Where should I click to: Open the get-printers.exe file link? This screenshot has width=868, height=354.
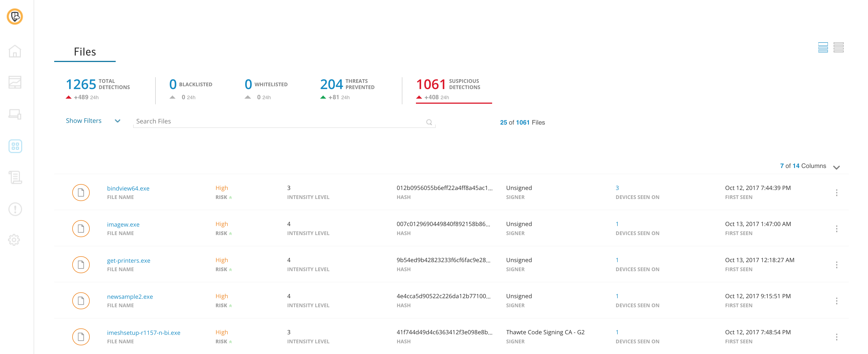(128, 260)
